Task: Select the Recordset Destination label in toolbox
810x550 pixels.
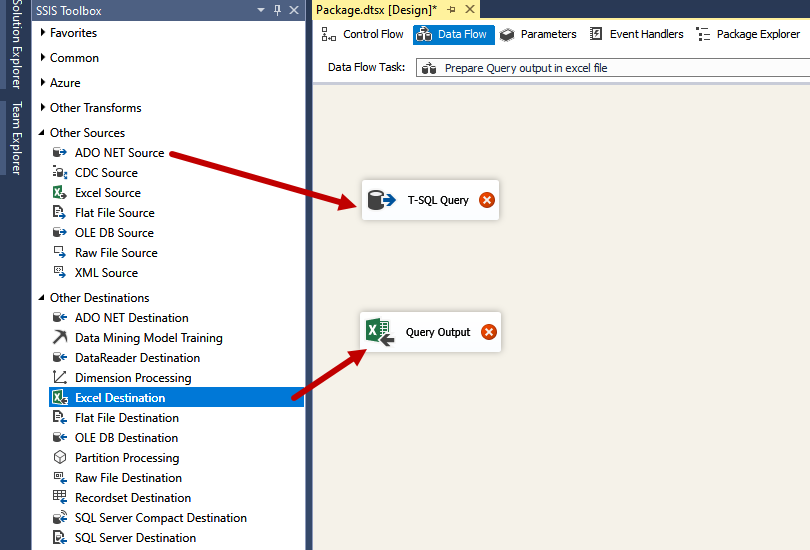Action: point(133,497)
